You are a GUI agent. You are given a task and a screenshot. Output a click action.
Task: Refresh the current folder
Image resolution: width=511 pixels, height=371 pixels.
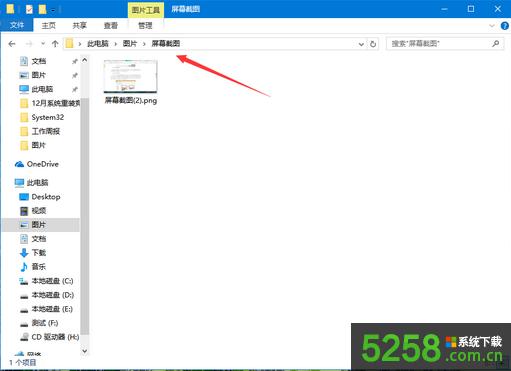[373, 44]
